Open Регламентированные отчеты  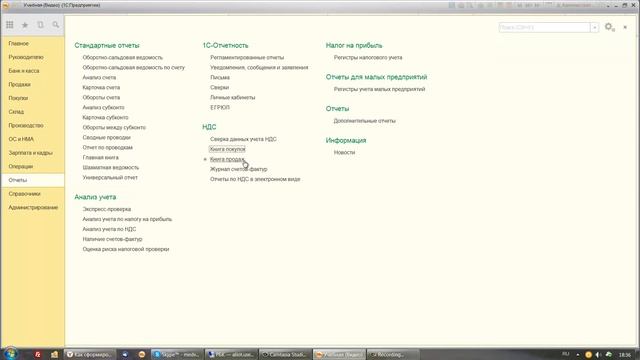247,58
